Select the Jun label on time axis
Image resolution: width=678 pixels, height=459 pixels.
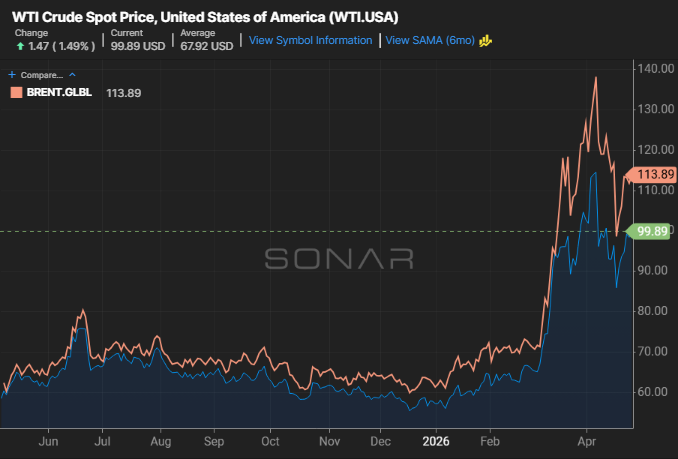tap(48, 442)
